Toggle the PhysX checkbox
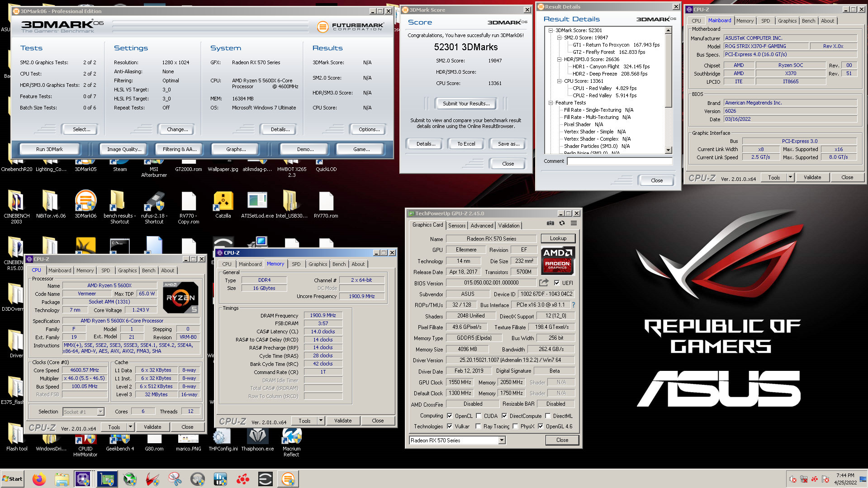 pos(515,426)
